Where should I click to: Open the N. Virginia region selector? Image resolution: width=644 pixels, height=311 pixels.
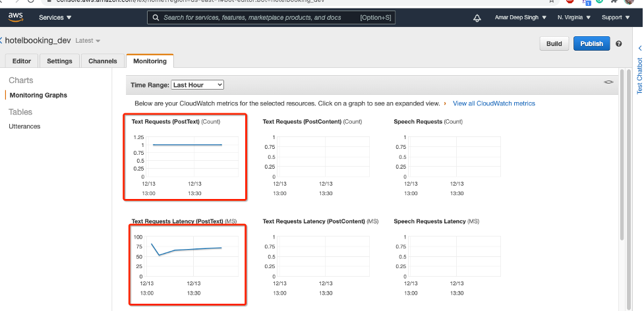[573, 18]
